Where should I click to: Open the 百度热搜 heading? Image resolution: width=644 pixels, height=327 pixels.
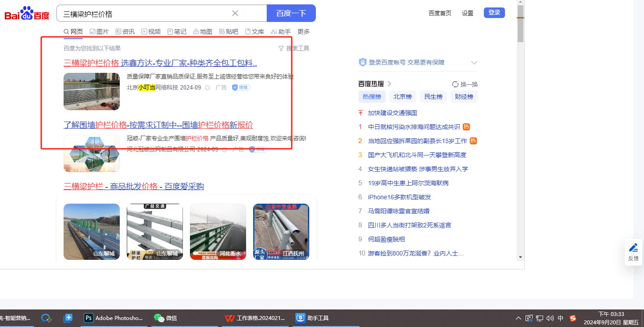coord(371,84)
